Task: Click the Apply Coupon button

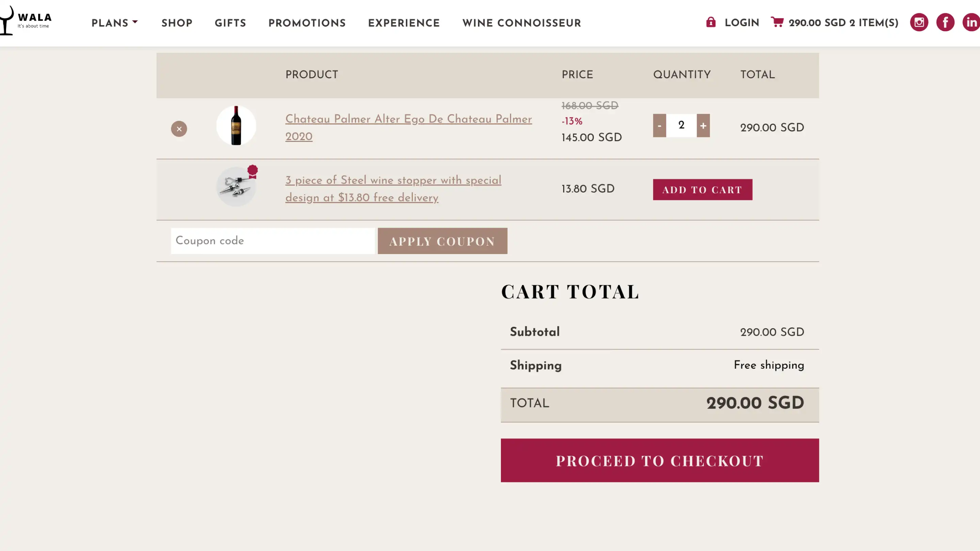Action: coord(442,241)
